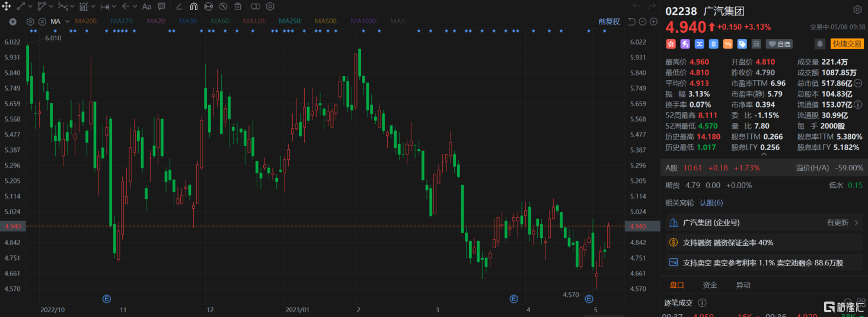868x317 pixels.
Task: Select the Fibonacci grid drawing tool
Action: tap(84, 7)
